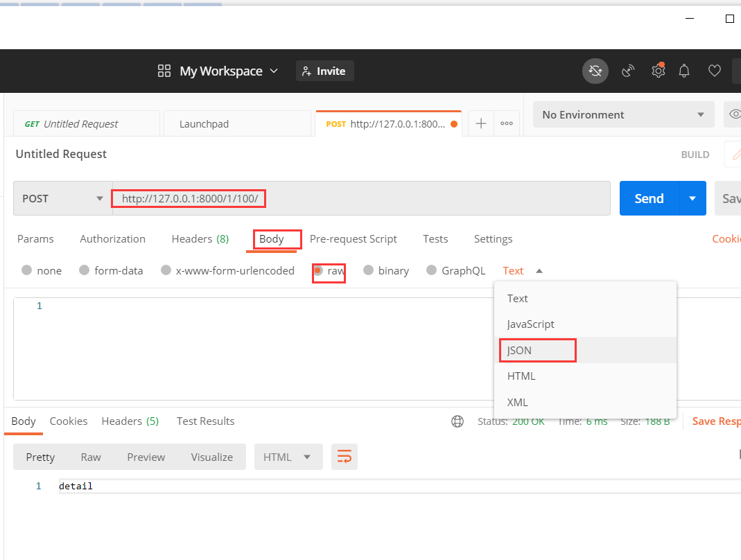Select the raw body radio button
This screenshot has height=560, width=741.
pyautogui.click(x=318, y=270)
